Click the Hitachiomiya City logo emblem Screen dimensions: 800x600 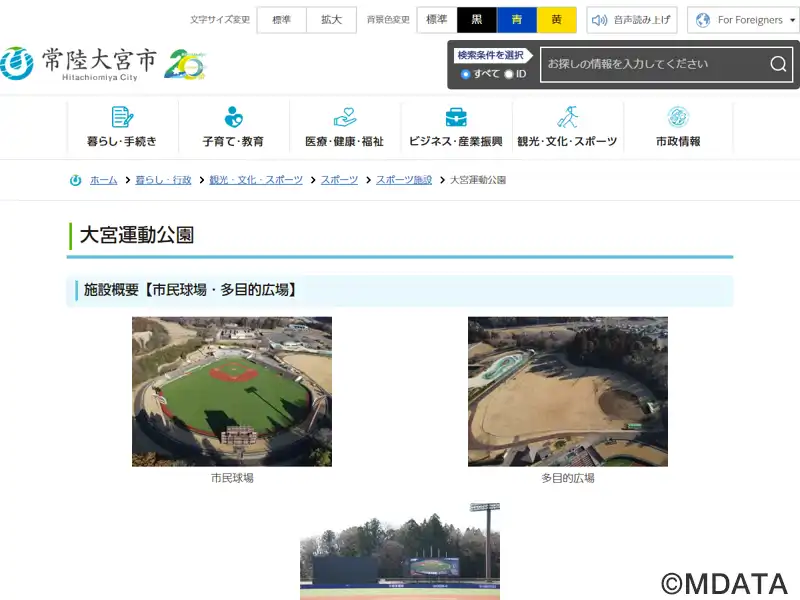[x=17, y=63]
